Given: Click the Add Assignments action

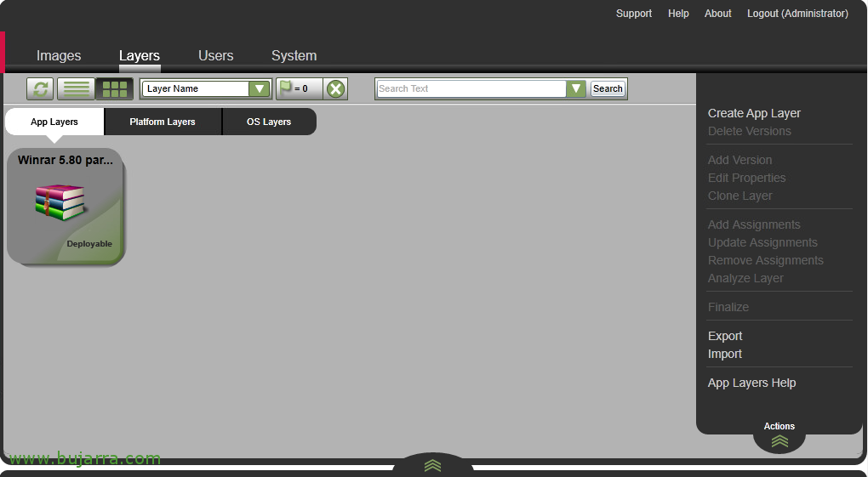Looking at the screenshot, I should pyautogui.click(x=754, y=224).
